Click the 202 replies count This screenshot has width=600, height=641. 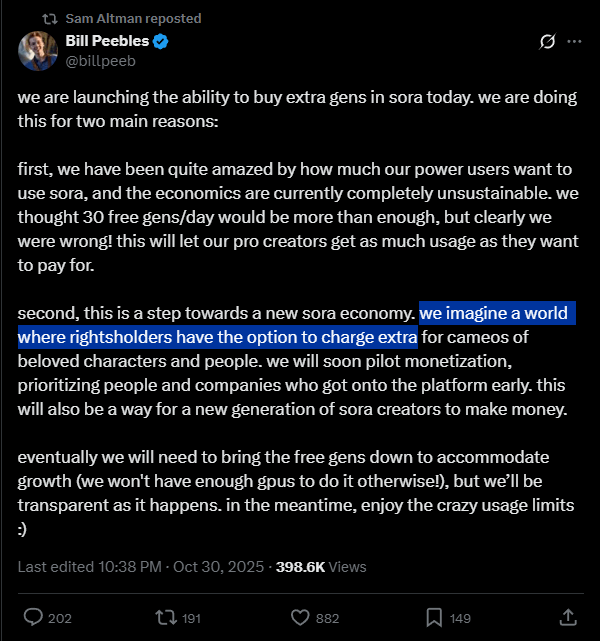click(60, 618)
